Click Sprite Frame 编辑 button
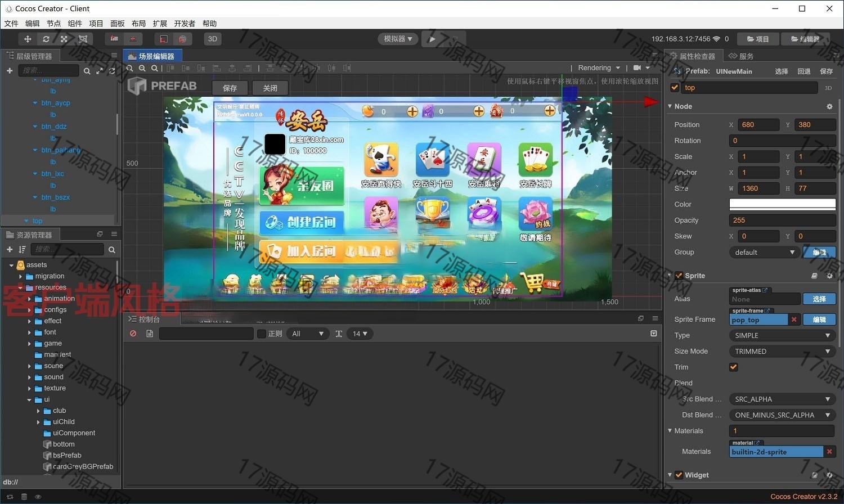Viewport: 844px width, 504px height. pyautogui.click(x=819, y=319)
